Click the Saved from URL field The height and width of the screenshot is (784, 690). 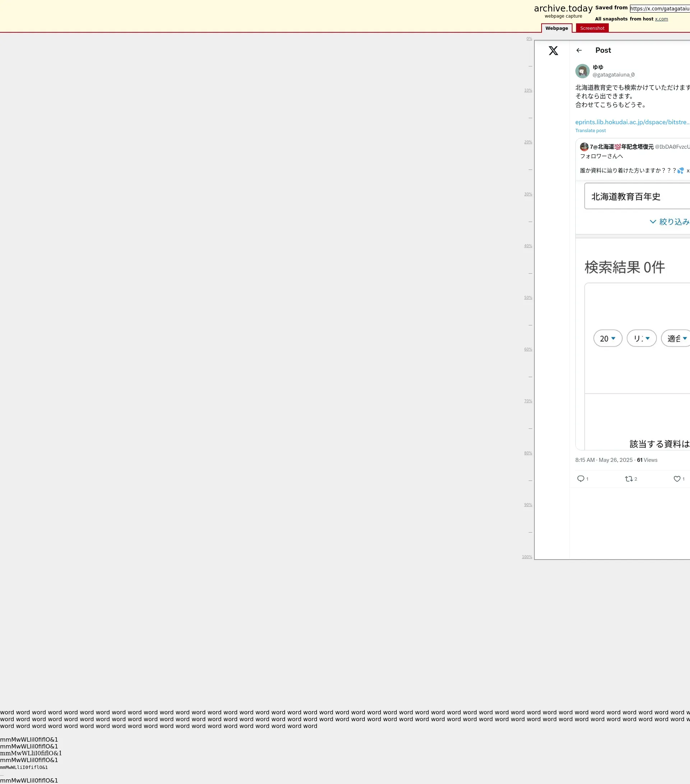(660, 8)
